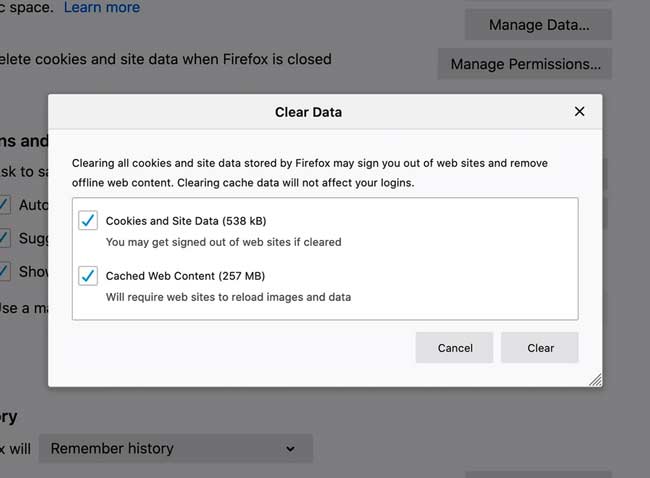Image resolution: width=650 pixels, height=478 pixels.
Task: Click the 'Cookies and Site Data (538 kB)' label
Action: click(x=186, y=221)
